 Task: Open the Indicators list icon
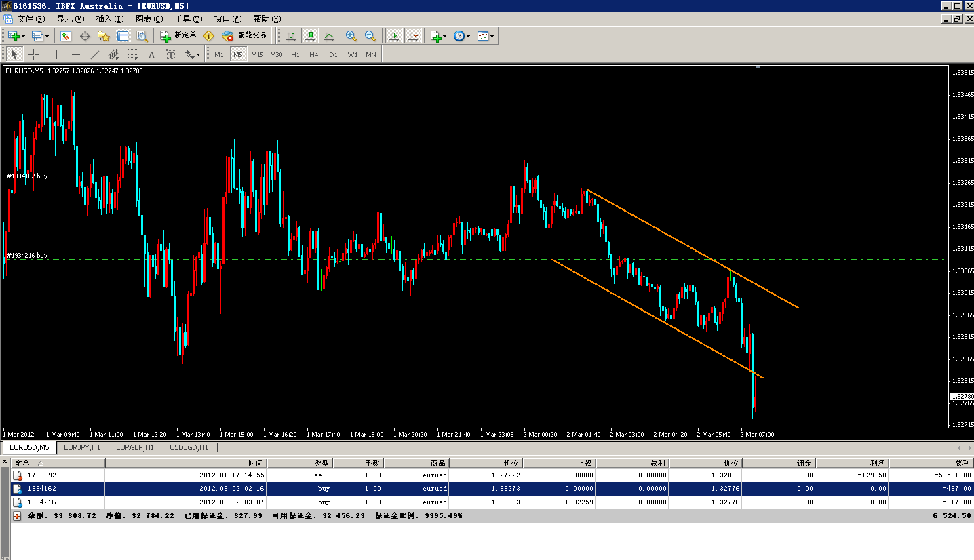pos(435,36)
